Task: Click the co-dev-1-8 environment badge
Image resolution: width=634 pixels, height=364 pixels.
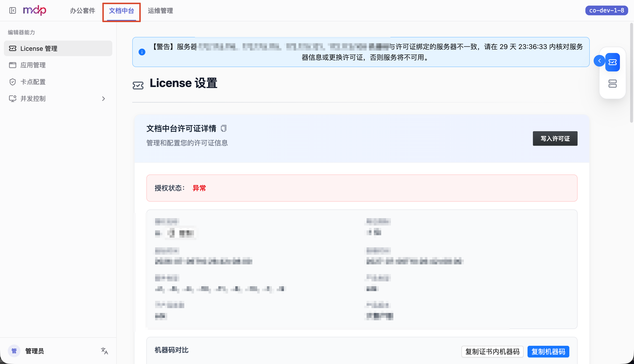Action: (x=607, y=10)
